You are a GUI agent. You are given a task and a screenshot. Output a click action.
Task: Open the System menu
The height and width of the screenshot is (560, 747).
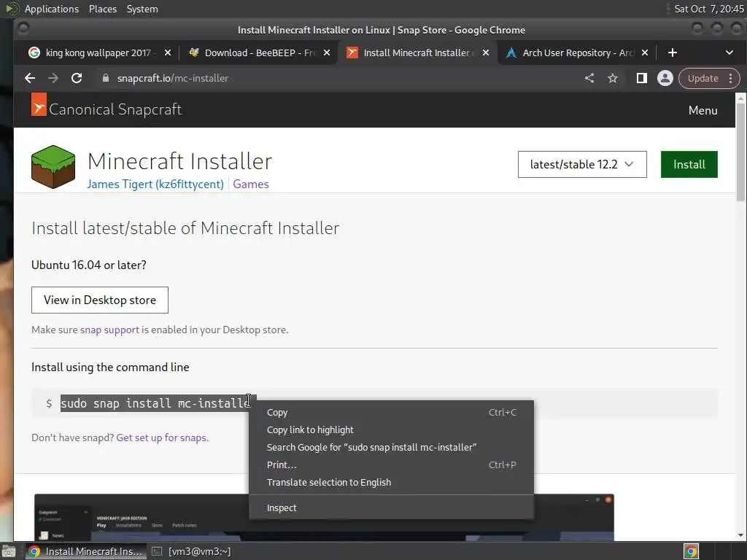click(x=142, y=9)
